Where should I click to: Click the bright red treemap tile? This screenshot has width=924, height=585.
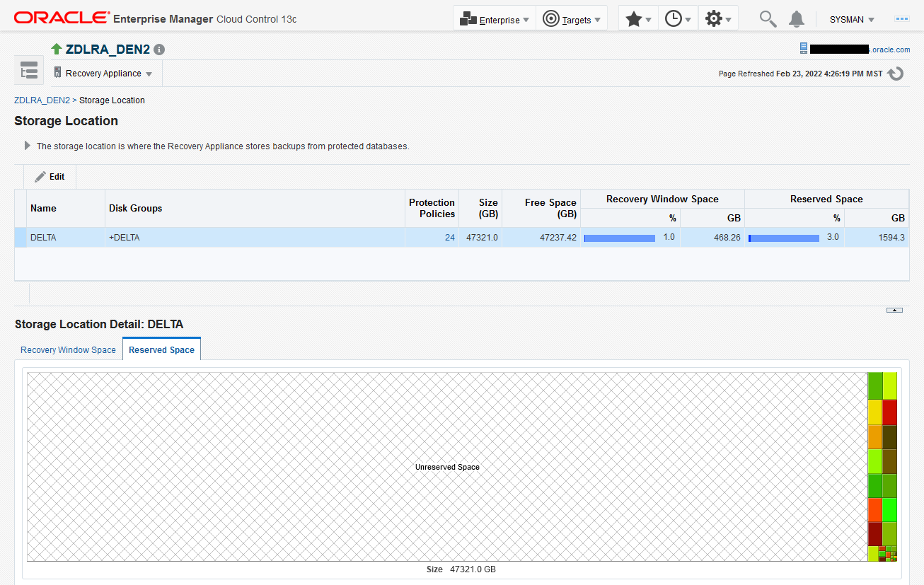point(890,412)
